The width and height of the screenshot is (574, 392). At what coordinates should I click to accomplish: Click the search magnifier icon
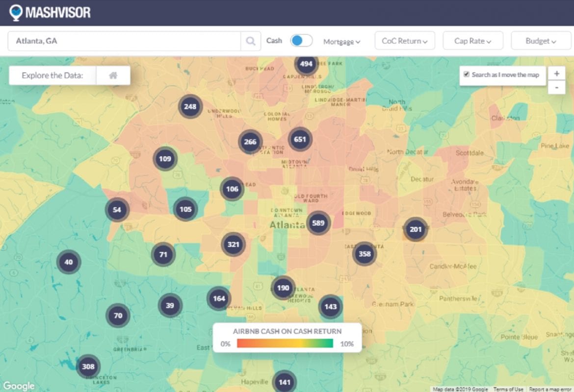251,41
